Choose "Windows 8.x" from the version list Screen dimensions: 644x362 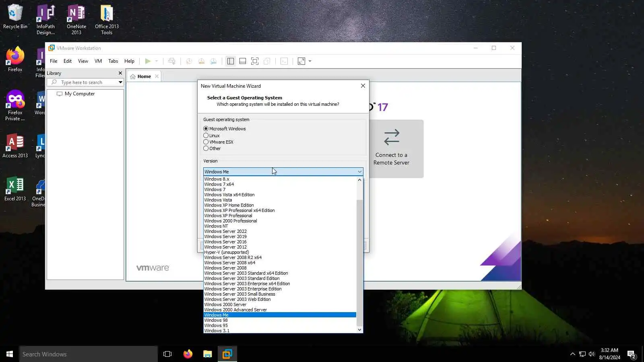(x=280, y=179)
